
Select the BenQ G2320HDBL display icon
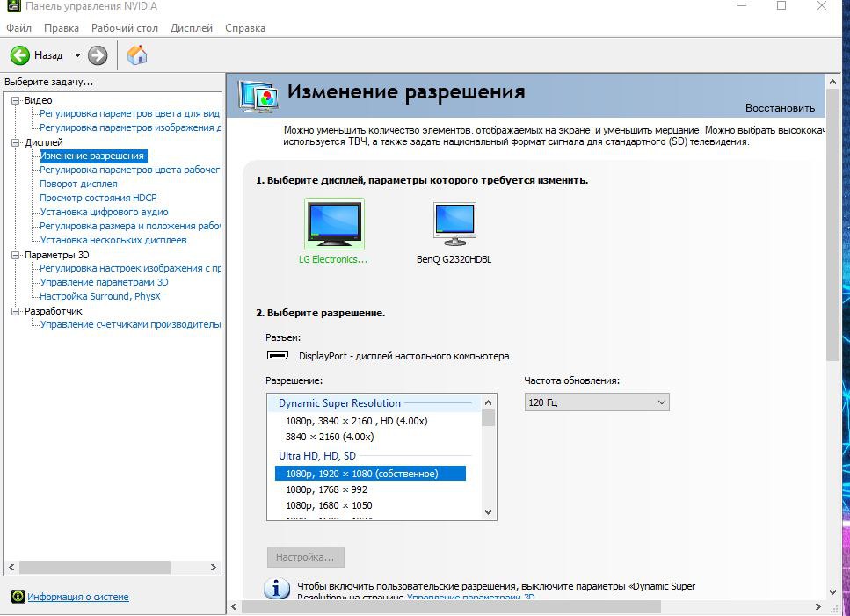(454, 224)
